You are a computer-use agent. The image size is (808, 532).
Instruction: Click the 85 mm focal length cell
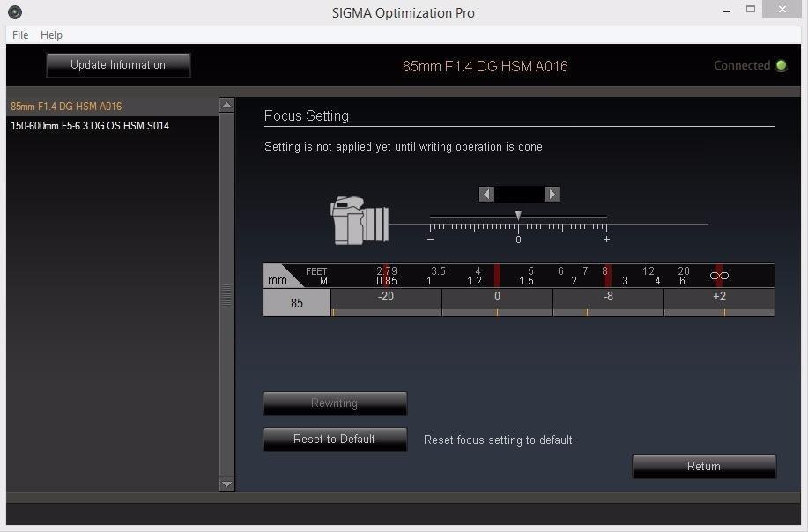[x=297, y=303]
